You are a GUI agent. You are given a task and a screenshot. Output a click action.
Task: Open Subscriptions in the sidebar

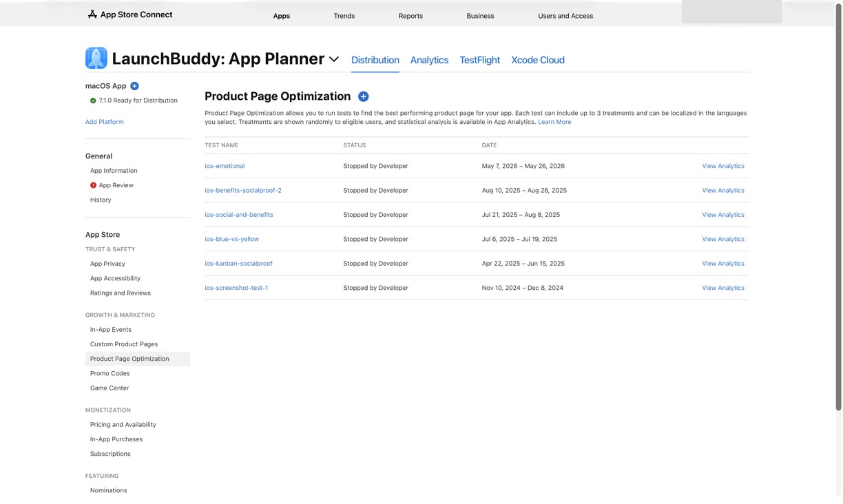point(110,454)
